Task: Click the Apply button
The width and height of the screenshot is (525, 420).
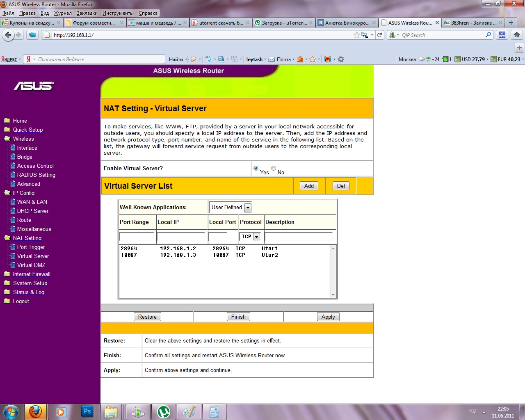Action: [x=328, y=317]
